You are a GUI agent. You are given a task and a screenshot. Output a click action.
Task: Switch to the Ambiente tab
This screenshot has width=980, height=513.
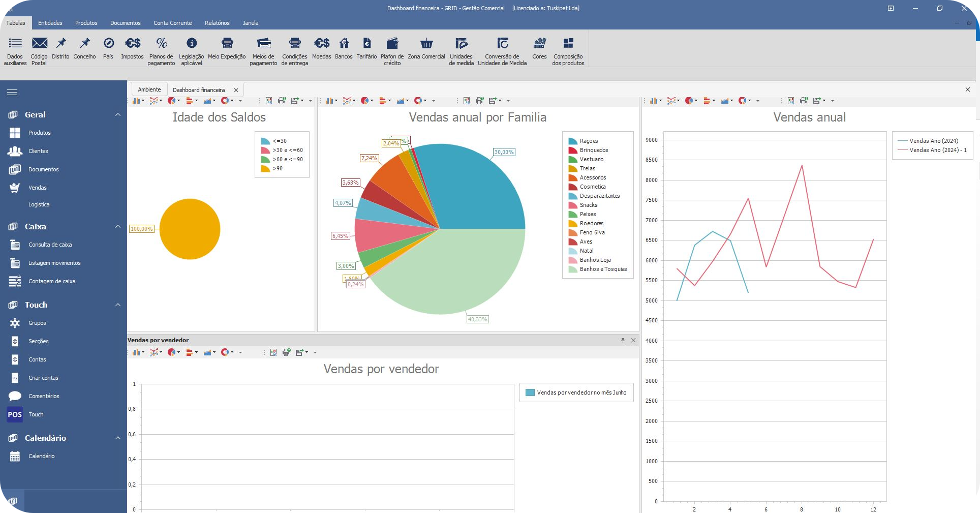pos(149,89)
